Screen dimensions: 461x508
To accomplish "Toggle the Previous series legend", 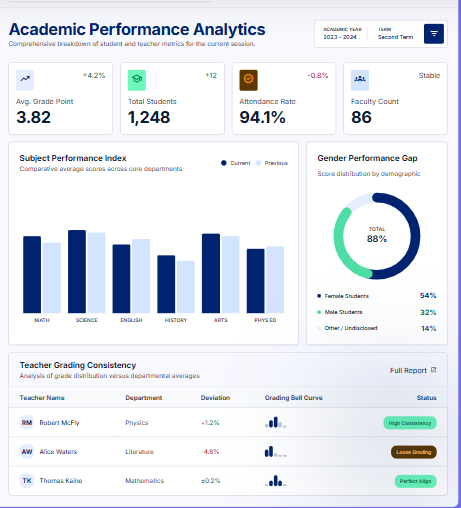I will 272,163.
